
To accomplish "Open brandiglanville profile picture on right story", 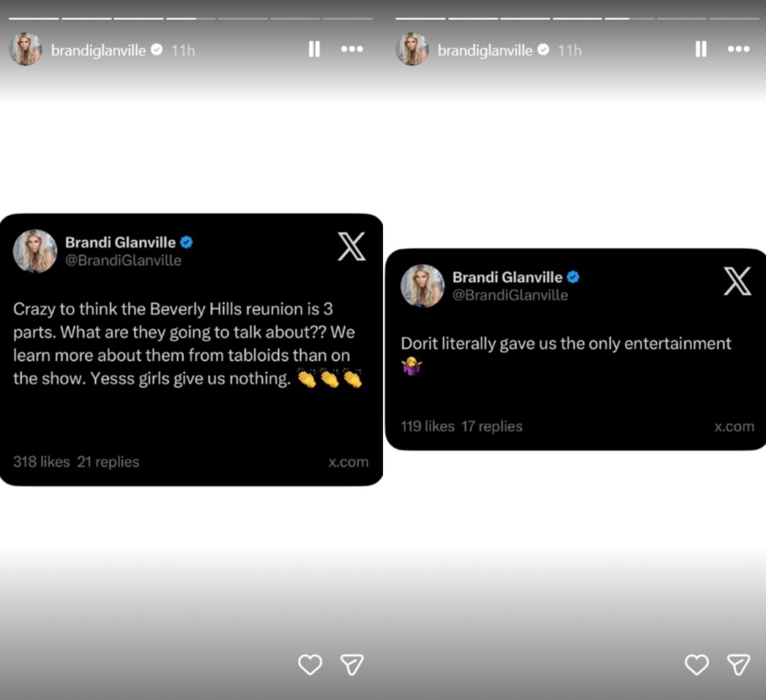I will click(x=412, y=49).
